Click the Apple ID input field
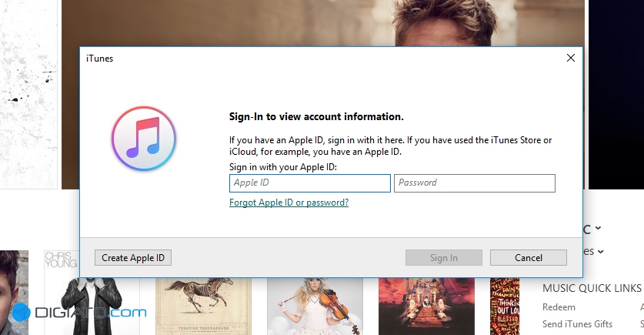 point(309,183)
